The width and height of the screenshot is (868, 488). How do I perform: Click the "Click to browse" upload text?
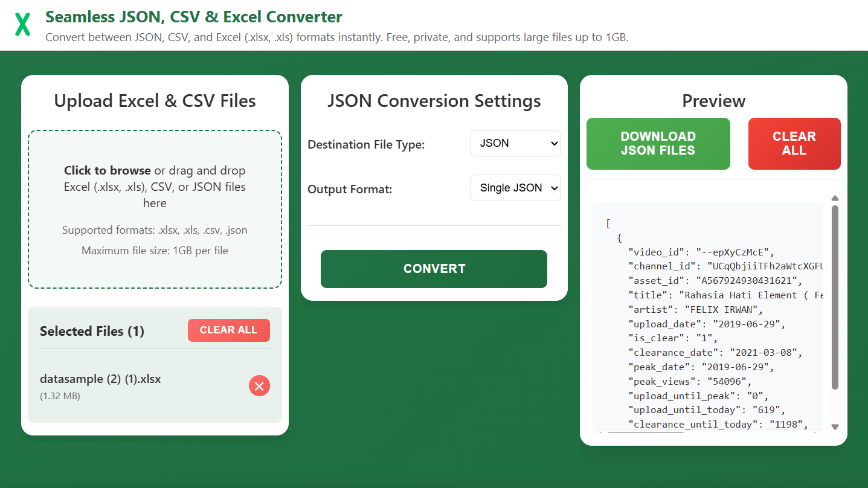pos(108,170)
